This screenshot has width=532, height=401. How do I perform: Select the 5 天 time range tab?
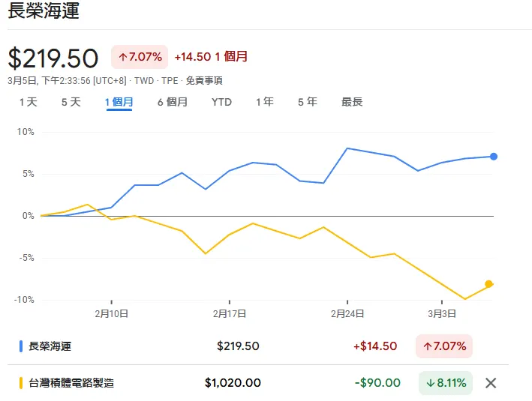pos(71,102)
